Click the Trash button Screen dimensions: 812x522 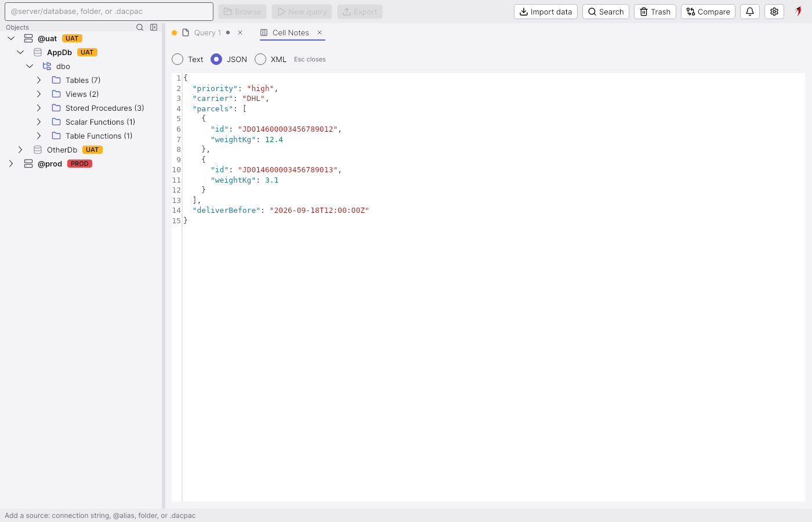[x=655, y=12]
